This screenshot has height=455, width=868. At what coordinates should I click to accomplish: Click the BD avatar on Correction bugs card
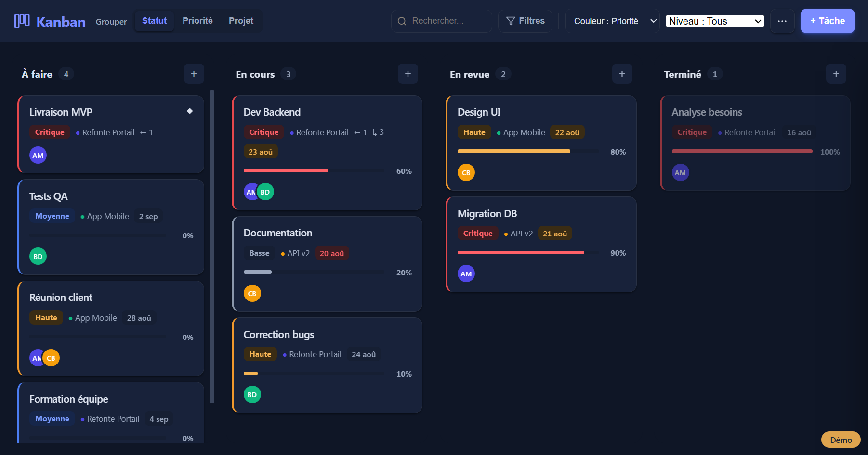point(252,394)
